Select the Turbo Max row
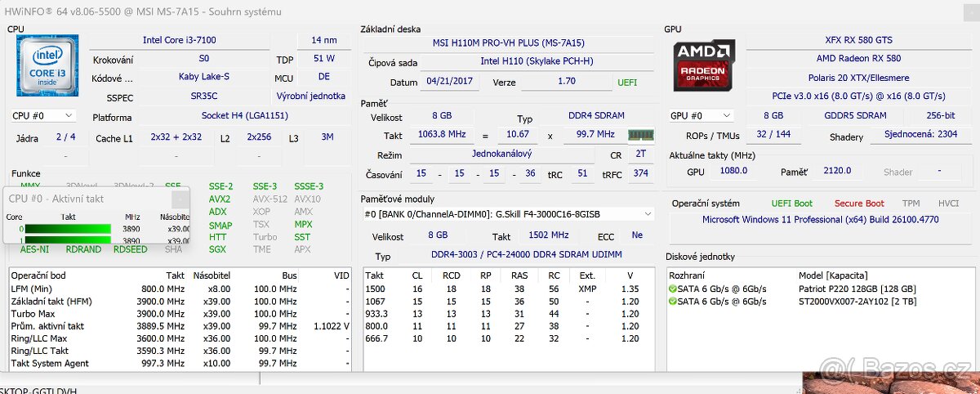 click(x=180, y=314)
